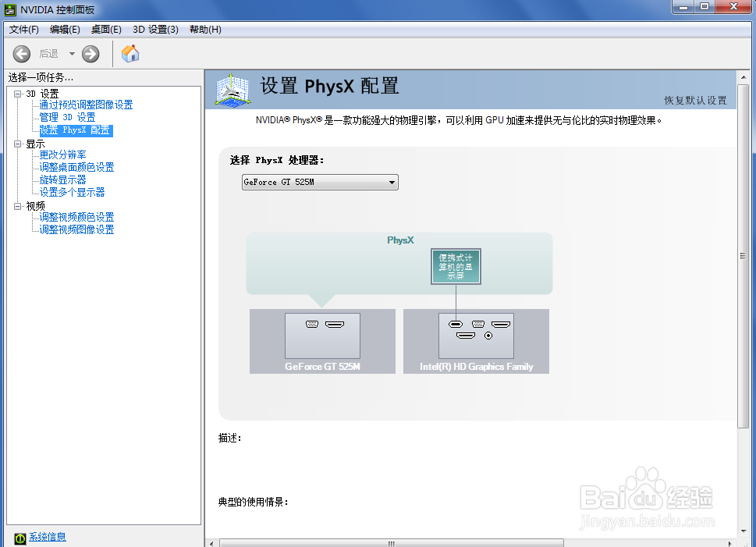Click the 3D 设置 tree label

(42, 94)
